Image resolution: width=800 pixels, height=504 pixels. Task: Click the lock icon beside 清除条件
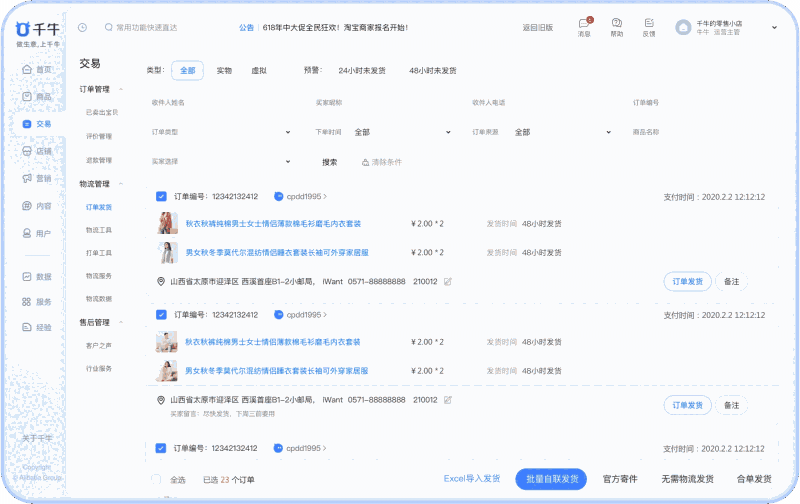365,162
